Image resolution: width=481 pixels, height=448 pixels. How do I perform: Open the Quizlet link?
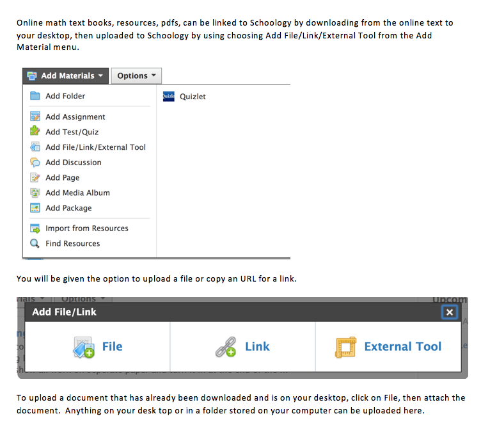coord(193,97)
